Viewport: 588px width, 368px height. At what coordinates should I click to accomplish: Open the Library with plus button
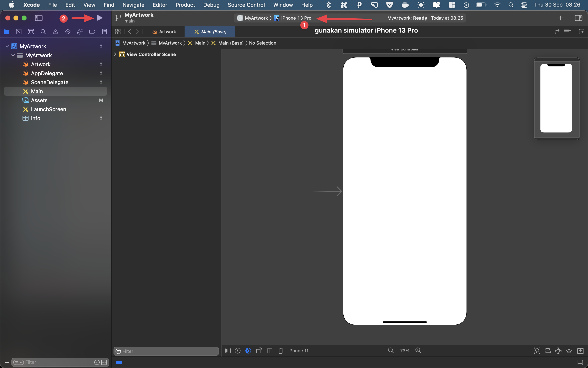point(561,18)
